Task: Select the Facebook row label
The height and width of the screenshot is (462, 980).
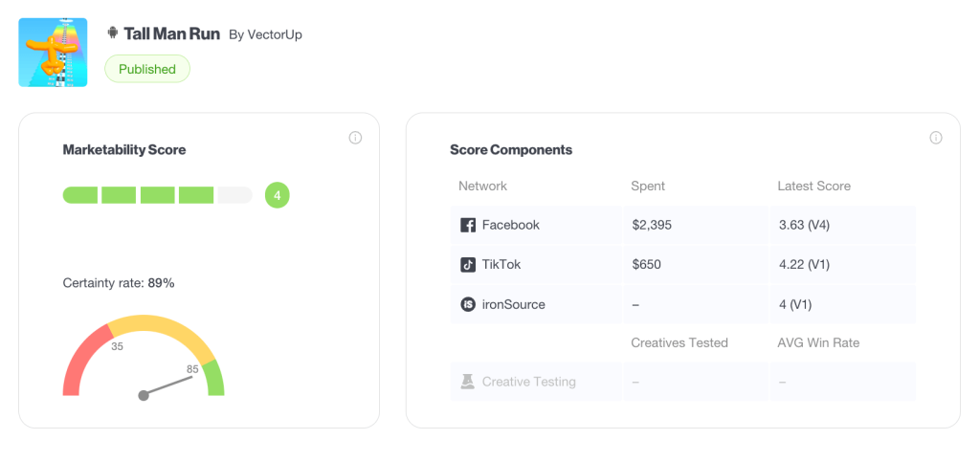Action: (x=510, y=225)
